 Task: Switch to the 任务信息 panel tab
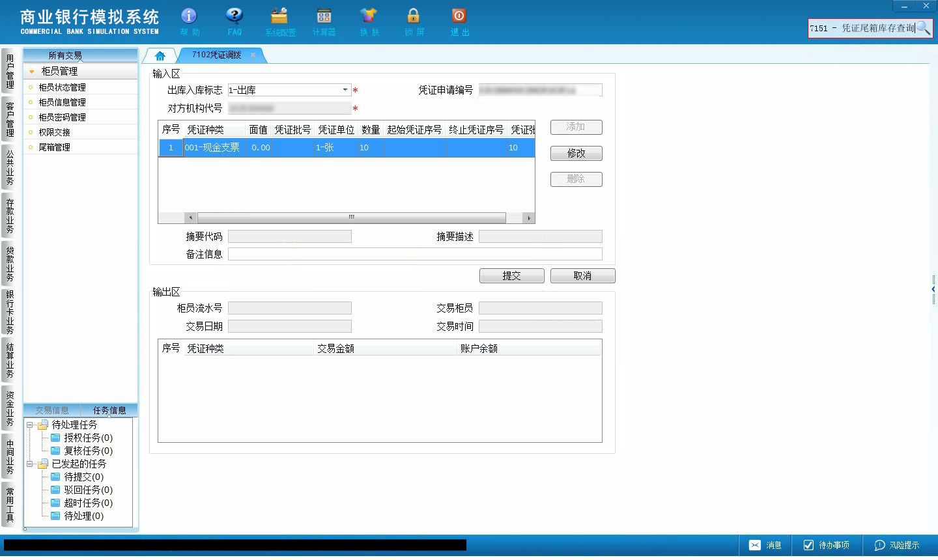point(109,410)
